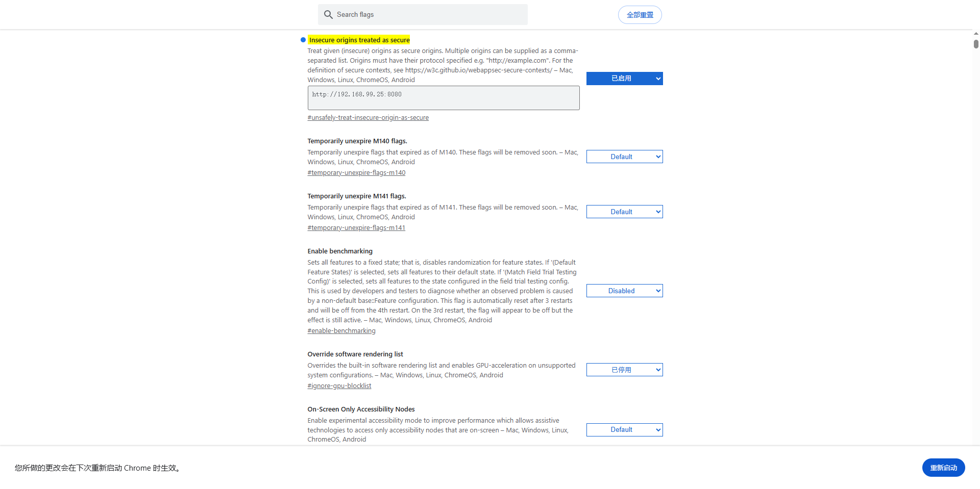Click the search magnifier icon
This screenshot has width=980, height=489.
pos(328,15)
